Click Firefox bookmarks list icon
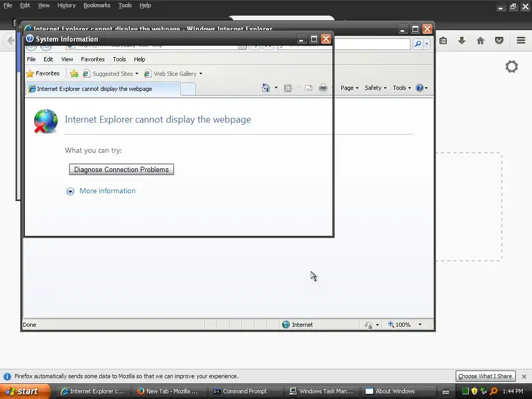 click(443, 41)
